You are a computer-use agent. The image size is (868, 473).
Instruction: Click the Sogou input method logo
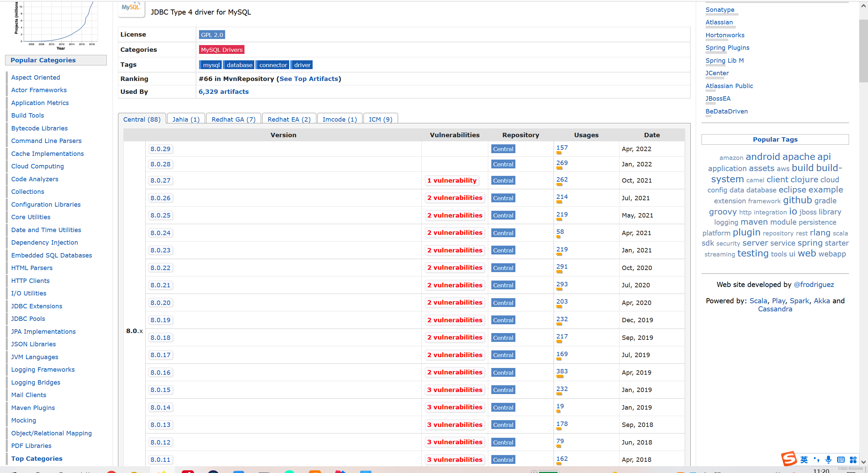(789, 459)
